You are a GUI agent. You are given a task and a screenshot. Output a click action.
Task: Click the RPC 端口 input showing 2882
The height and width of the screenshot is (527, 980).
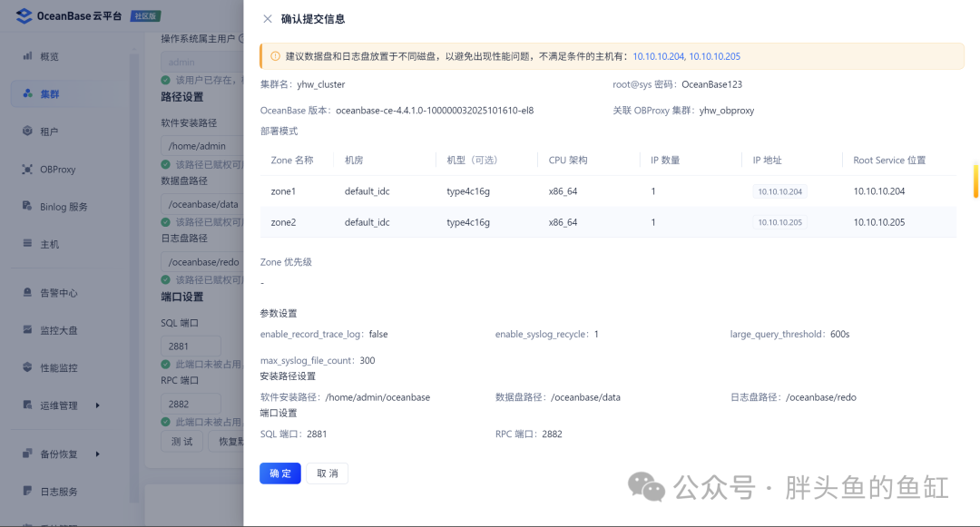(x=191, y=404)
